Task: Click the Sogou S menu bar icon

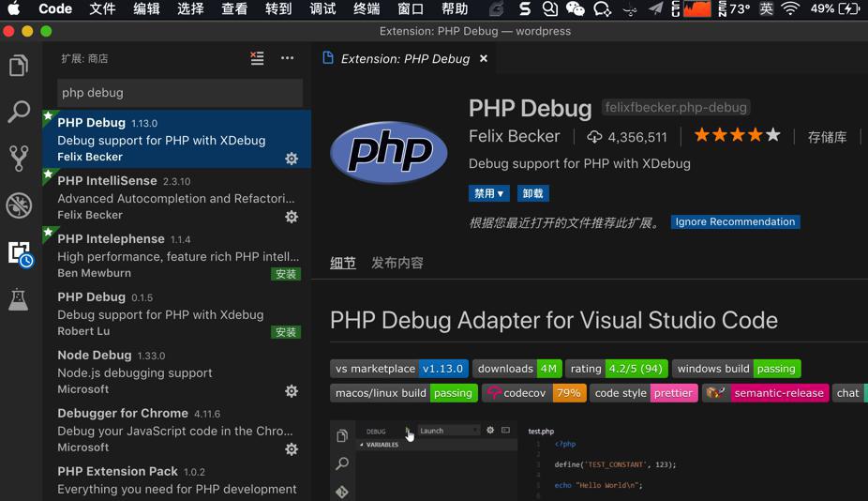Action: pyautogui.click(x=524, y=8)
